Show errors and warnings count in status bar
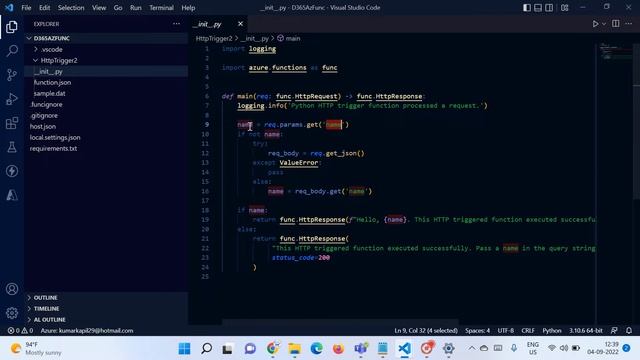This screenshot has width=640, height=360. [20, 331]
